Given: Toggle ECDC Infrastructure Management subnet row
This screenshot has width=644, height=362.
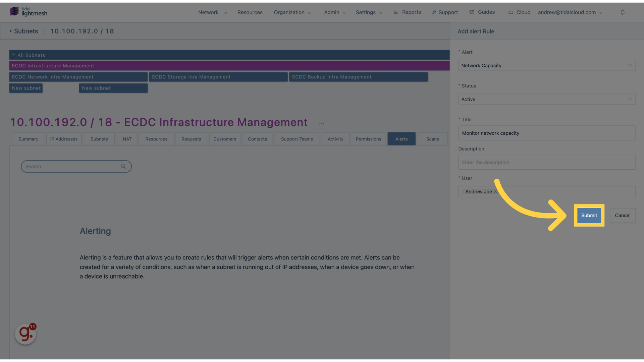Looking at the screenshot, I should click(229, 65).
